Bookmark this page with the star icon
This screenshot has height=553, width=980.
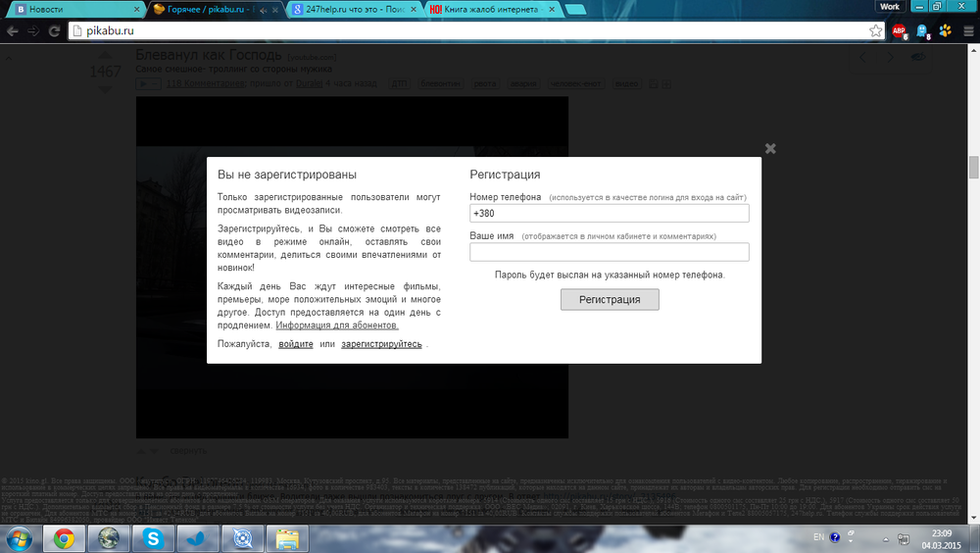[x=875, y=30]
